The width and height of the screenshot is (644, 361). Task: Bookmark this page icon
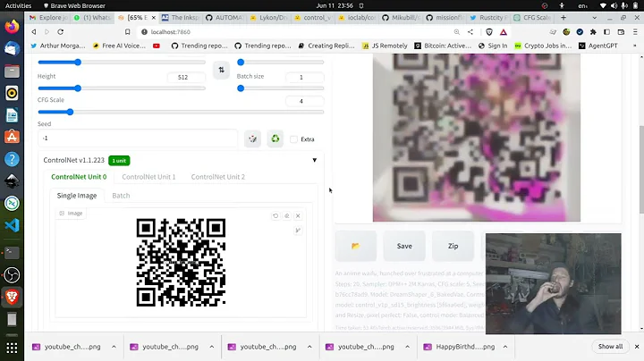pos(128,32)
